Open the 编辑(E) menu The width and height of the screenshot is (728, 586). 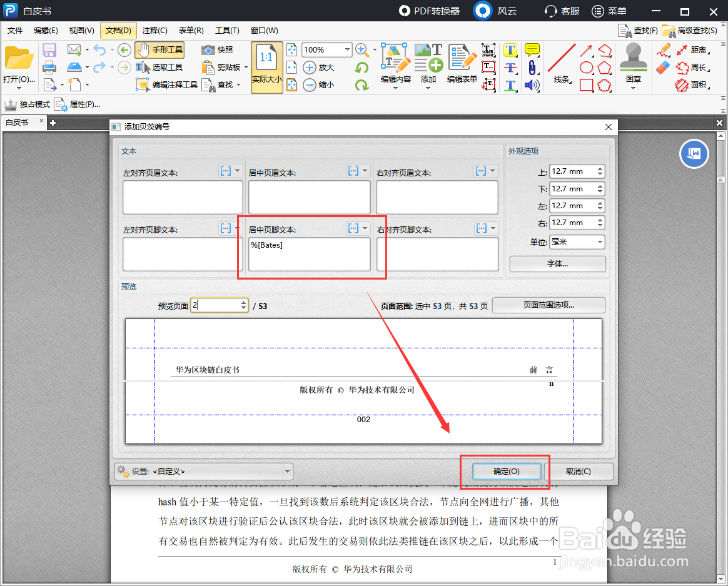46,30
